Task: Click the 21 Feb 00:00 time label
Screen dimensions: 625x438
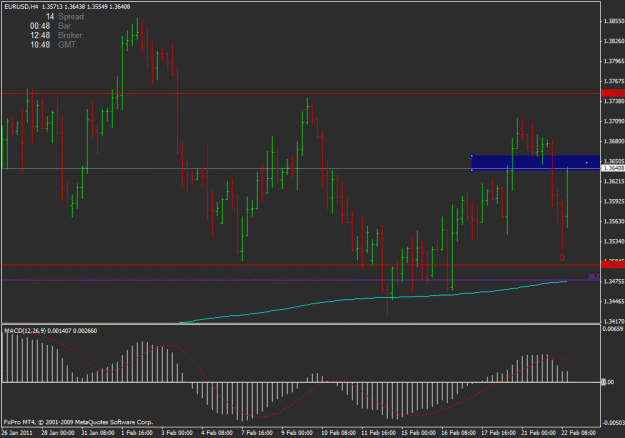Action: [x=539, y=433]
